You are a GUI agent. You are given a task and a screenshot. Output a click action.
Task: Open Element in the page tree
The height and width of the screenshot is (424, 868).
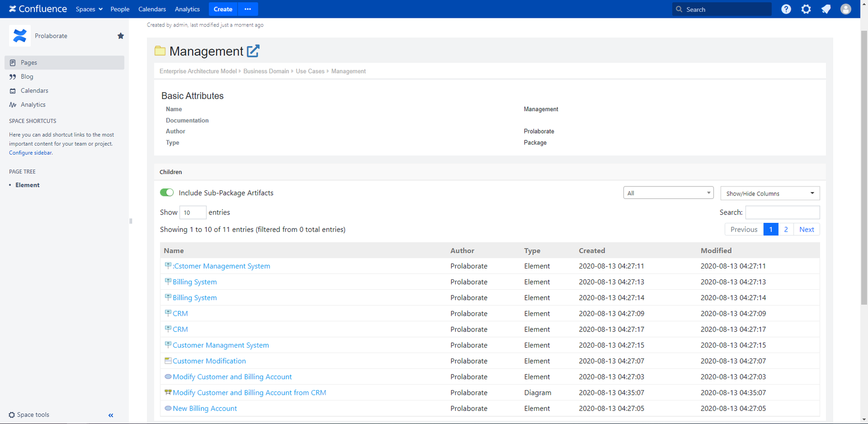27,185
